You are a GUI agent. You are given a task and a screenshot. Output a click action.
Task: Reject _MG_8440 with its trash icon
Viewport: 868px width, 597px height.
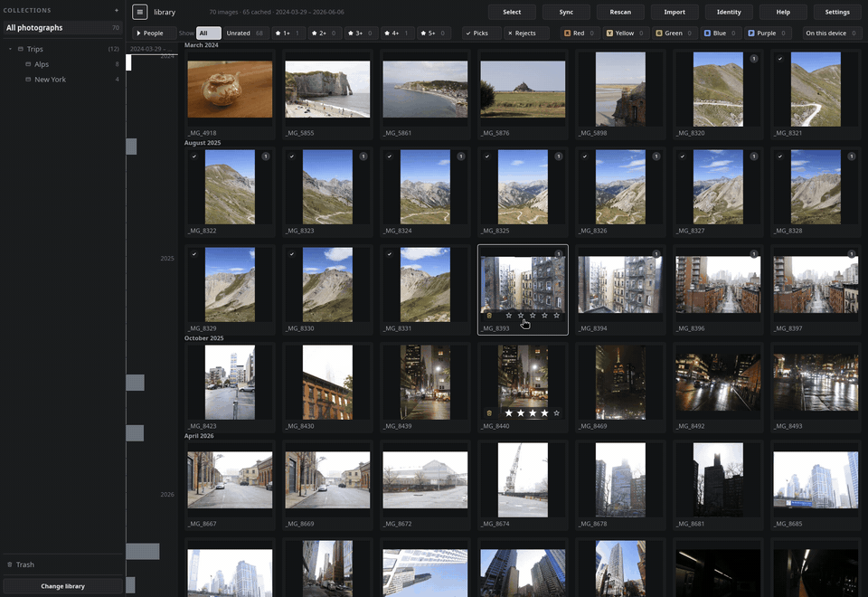(489, 413)
